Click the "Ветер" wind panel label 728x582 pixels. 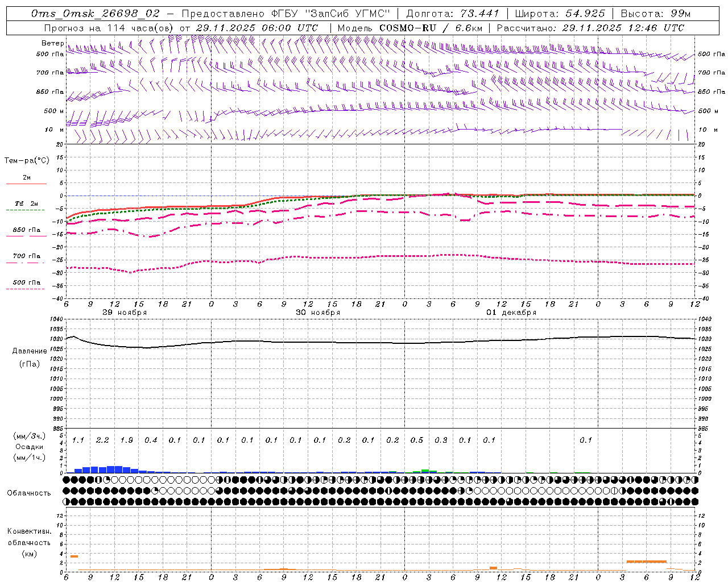[x=52, y=43]
